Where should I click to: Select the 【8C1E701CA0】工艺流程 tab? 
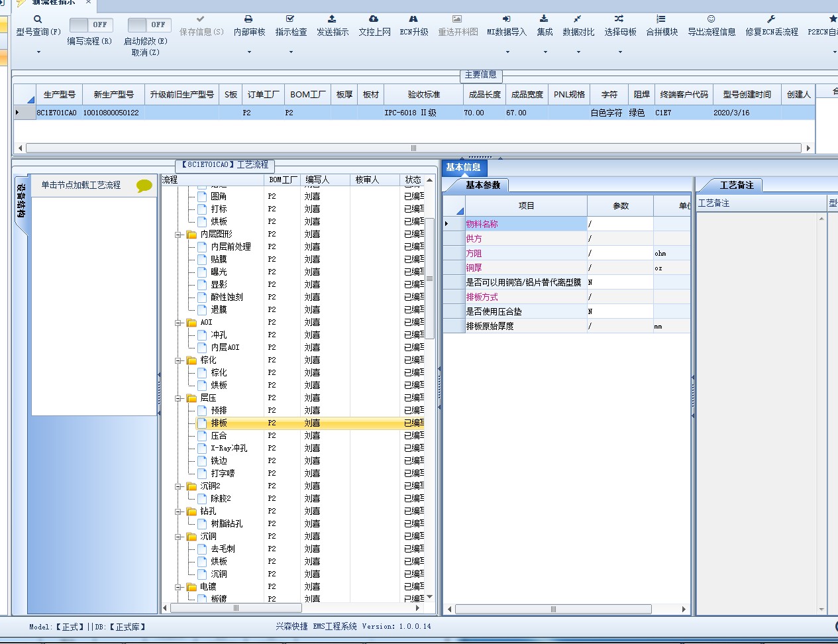coord(225,164)
